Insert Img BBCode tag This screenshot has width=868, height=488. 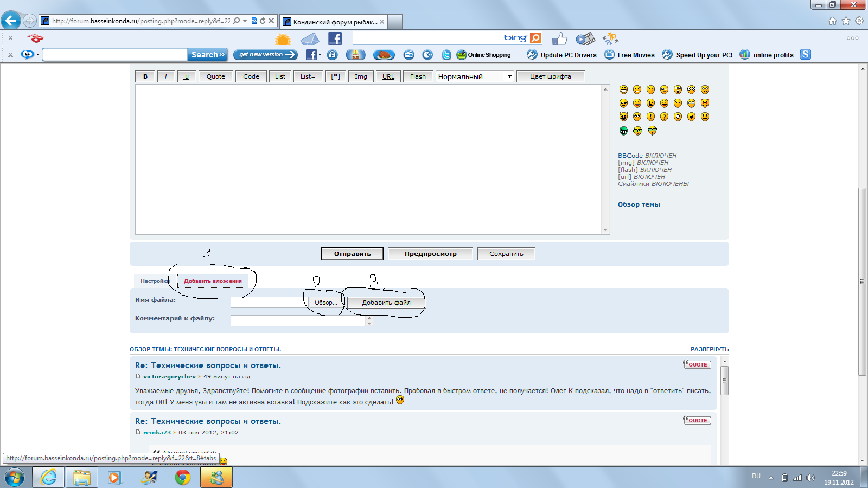[x=361, y=76]
